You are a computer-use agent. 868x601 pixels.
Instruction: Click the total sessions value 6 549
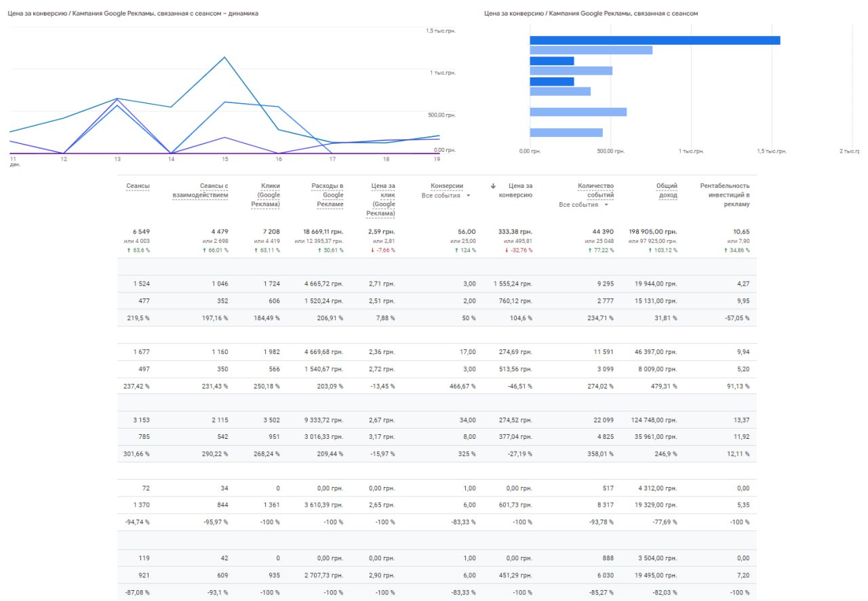pos(140,232)
